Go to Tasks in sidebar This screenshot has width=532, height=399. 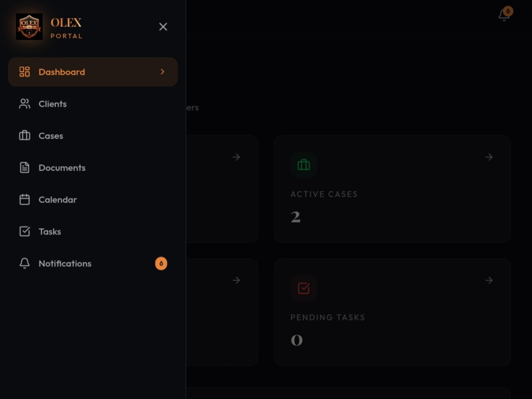pyautogui.click(x=93, y=231)
